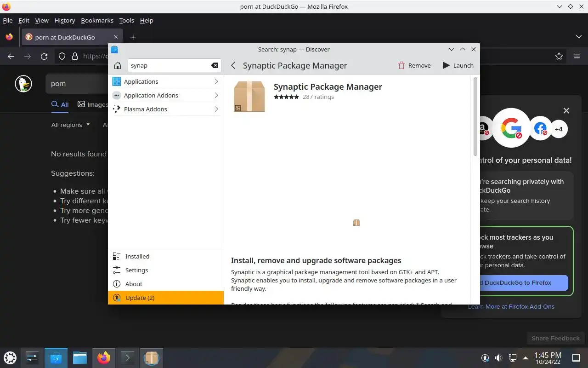
Task: Open Firefox Help menu
Action: pos(147,20)
